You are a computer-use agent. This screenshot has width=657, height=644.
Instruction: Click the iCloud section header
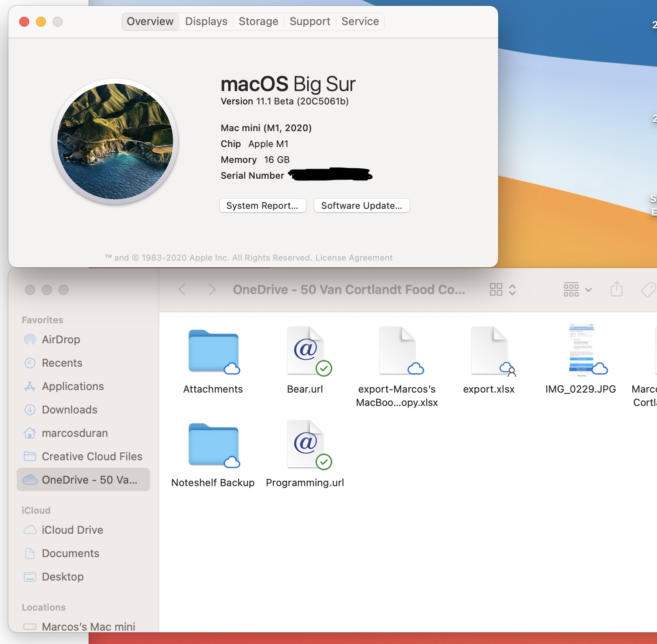pos(36,510)
